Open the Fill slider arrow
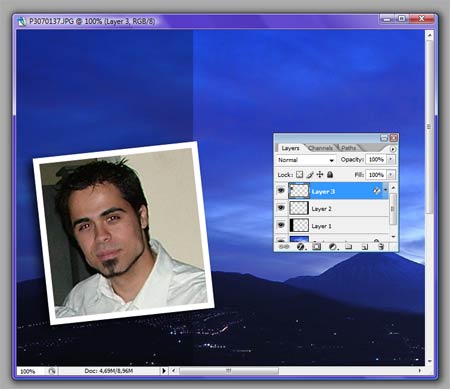The image size is (450, 389). tap(391, 174)
